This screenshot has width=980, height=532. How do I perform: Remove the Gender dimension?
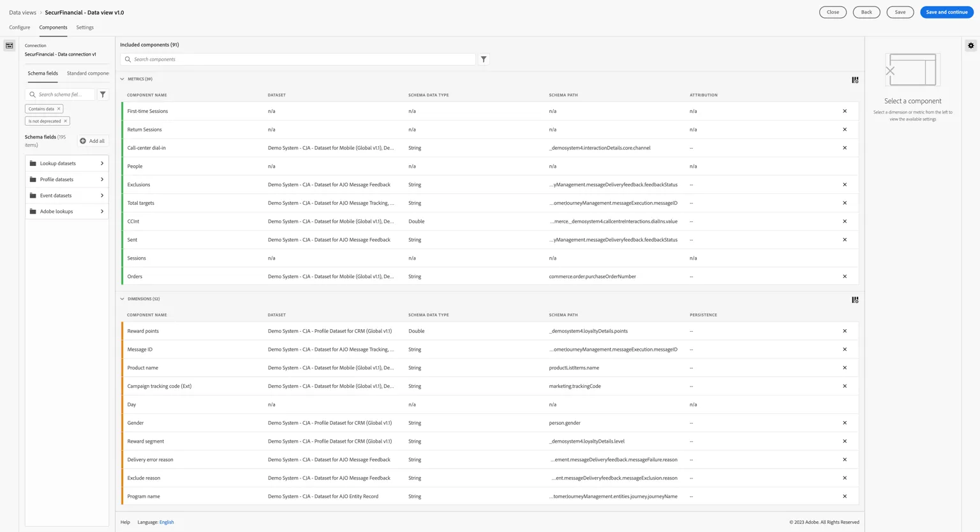[845, 423]
